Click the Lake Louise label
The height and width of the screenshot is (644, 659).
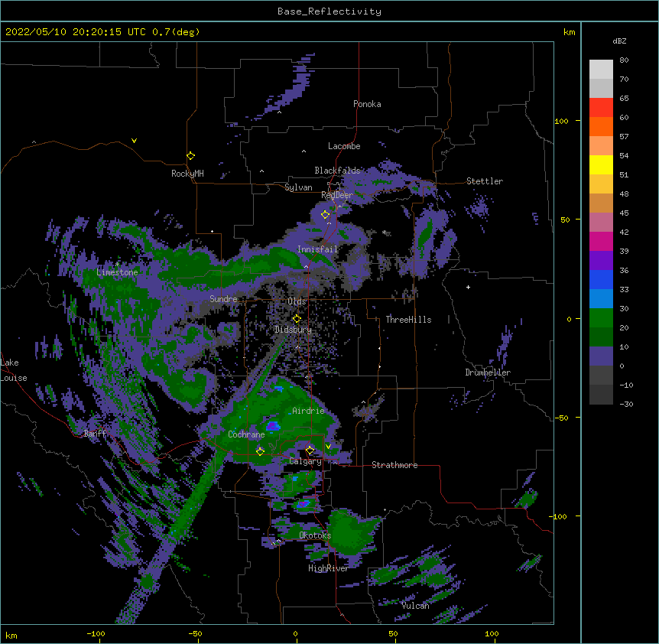point(14,370)
